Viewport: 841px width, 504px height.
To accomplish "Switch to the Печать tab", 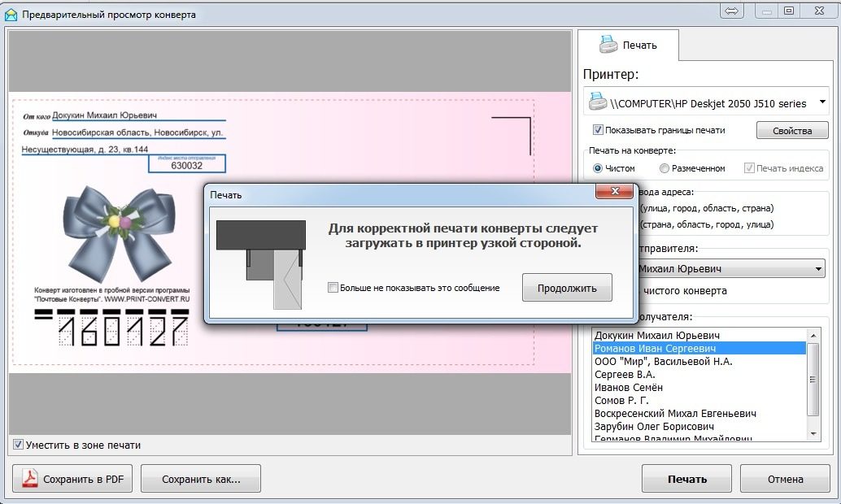I will click(629, 45).
